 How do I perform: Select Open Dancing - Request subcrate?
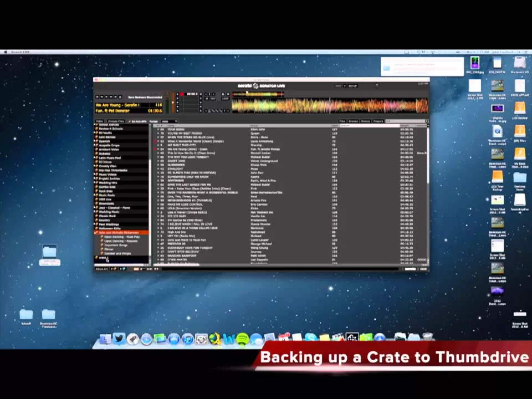121,241
